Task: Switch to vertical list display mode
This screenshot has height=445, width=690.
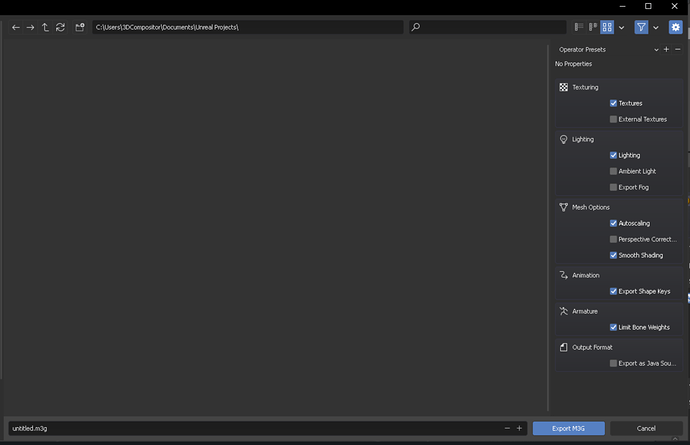Action: click(x=579, y=27)
